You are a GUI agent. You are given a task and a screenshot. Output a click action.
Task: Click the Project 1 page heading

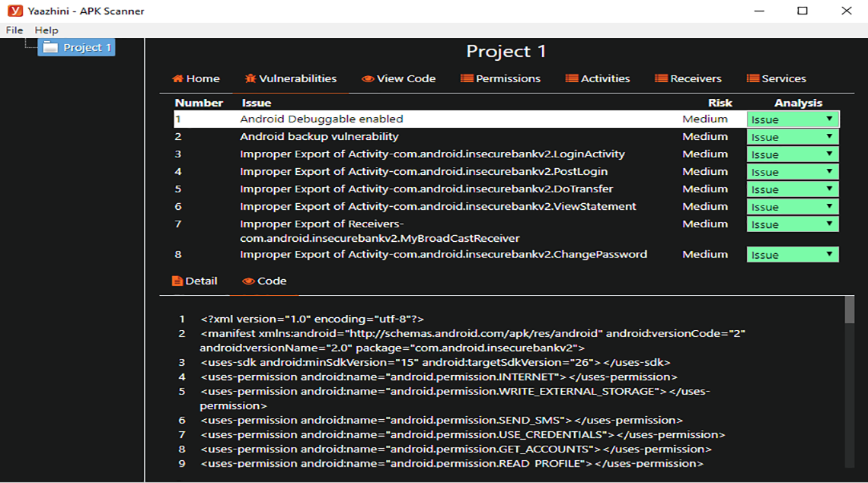click(506, 52)
